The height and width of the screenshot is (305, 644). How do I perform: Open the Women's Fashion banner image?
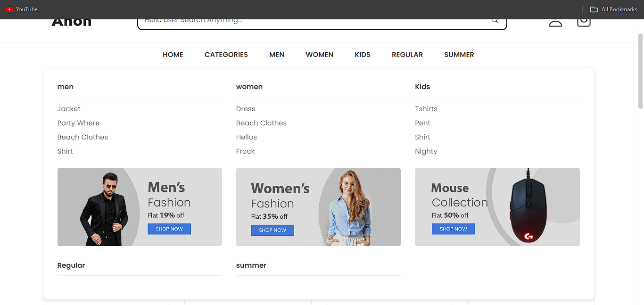(x=318, y=207)
